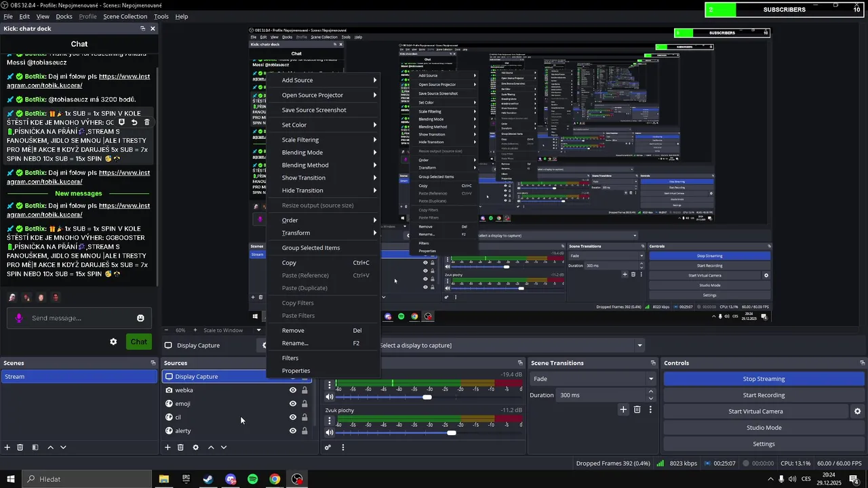
Task: Open the Scene Collection menu
Action: click(125, 16)
